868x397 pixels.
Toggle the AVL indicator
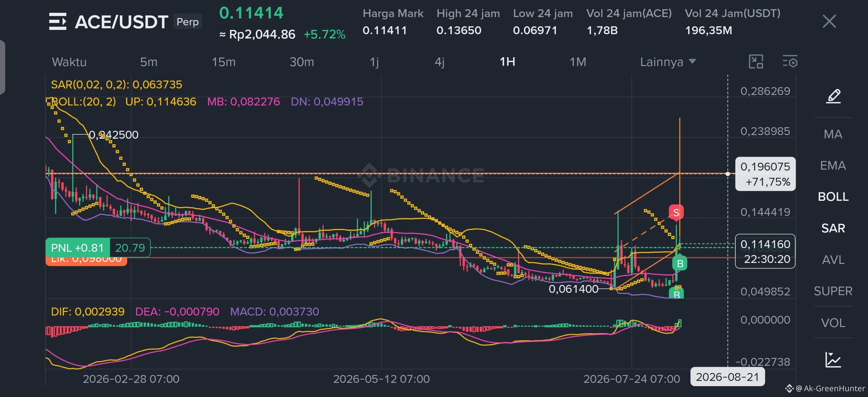click(833, 260)
